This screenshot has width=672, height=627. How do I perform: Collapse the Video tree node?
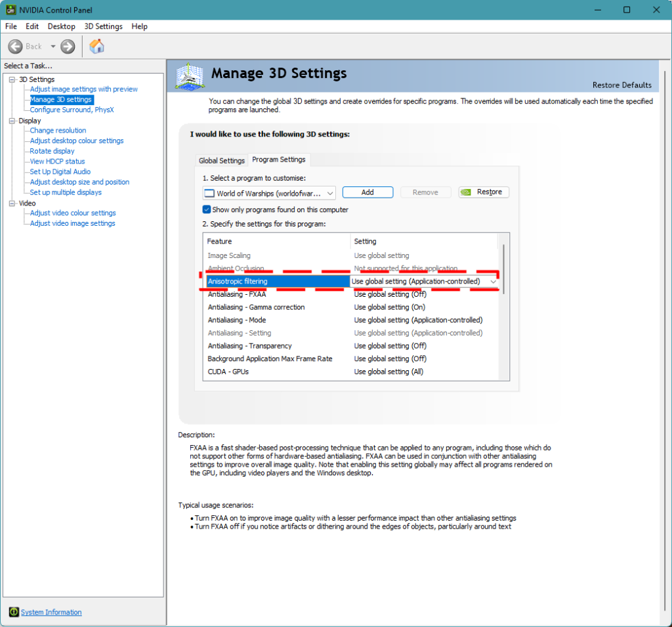(x=12, y=204)
